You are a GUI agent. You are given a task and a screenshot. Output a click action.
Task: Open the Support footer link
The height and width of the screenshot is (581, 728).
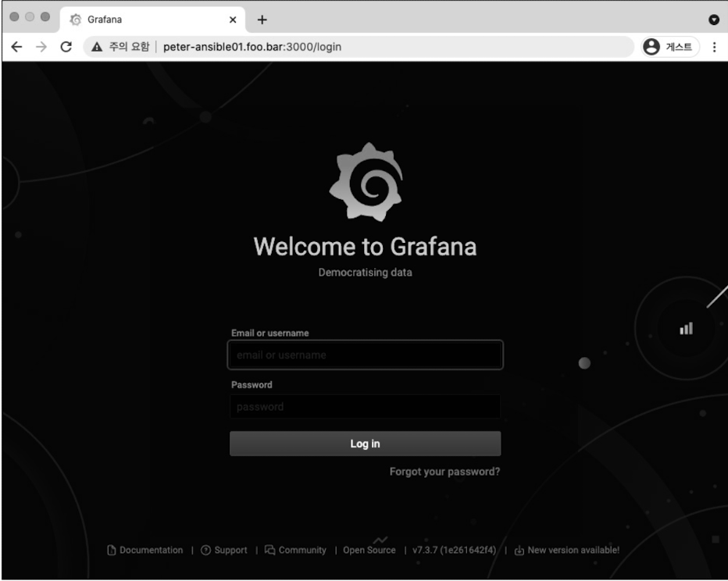pos(224,550)
